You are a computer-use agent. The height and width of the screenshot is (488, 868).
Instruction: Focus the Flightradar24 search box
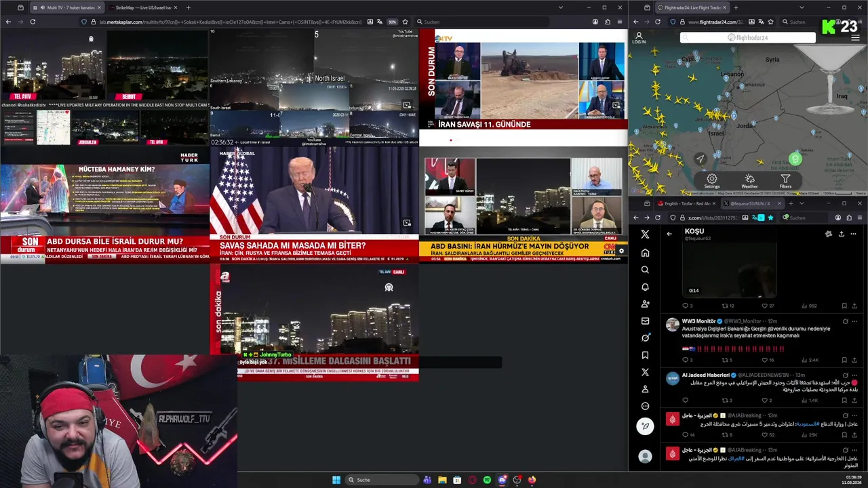[748, 37]
